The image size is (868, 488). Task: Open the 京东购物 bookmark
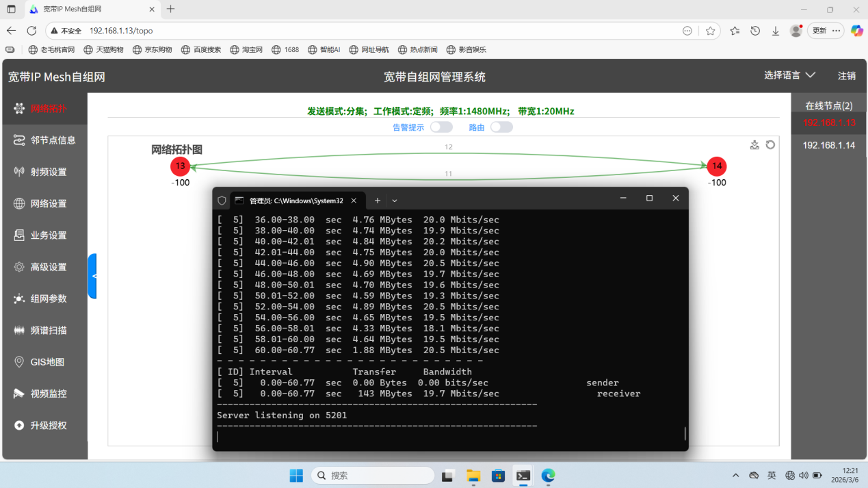tap(152, 49)
